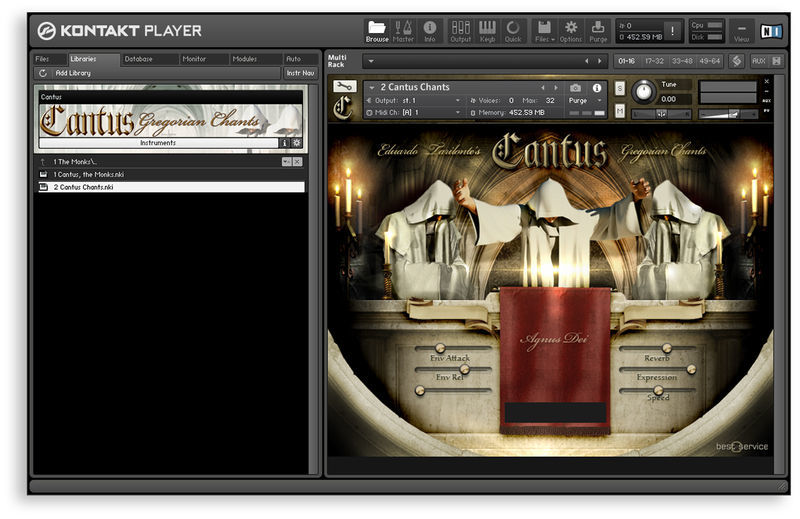800x519 pixels.
Task: Open the Cantus library info icon
Action: [x=285, y=143]
